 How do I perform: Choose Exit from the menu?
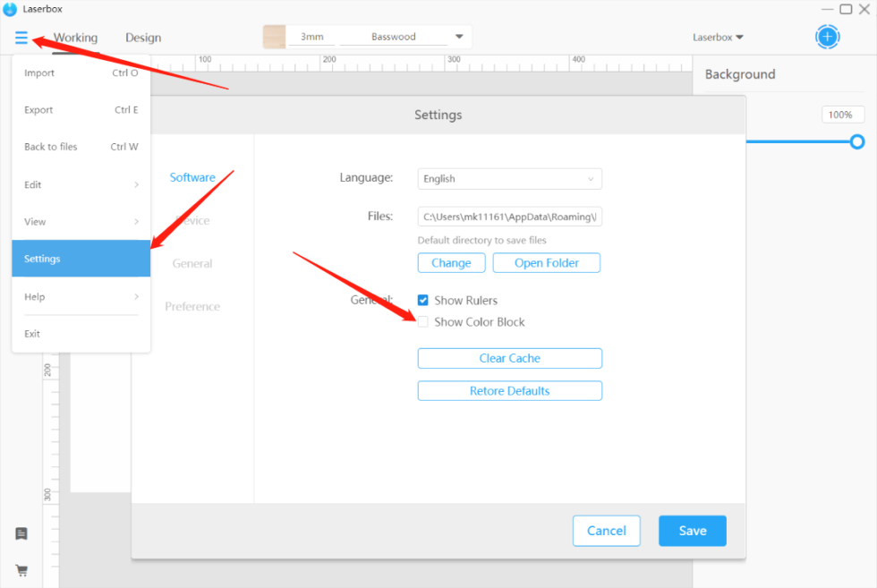point(81,334)
